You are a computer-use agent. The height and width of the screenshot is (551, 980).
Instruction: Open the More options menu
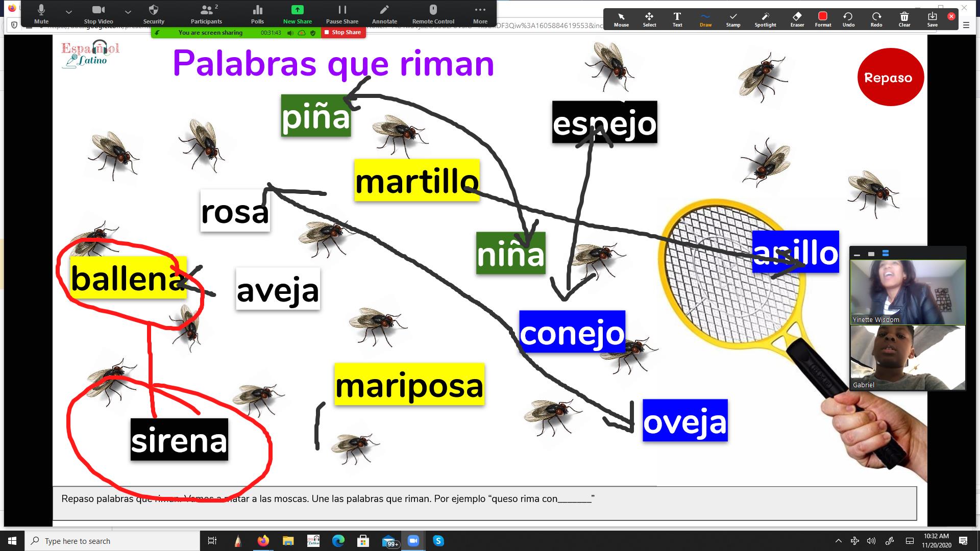click(x=480, y=14)
